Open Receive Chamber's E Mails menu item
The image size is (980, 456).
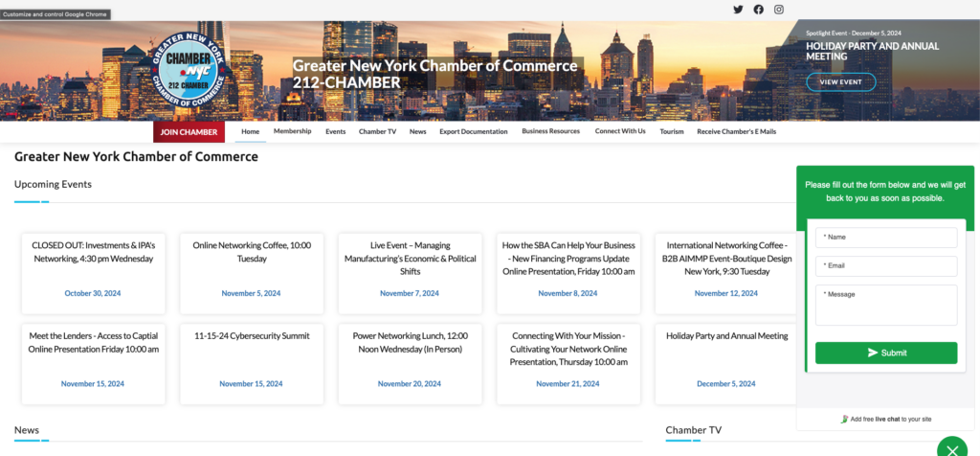[736, 132]
